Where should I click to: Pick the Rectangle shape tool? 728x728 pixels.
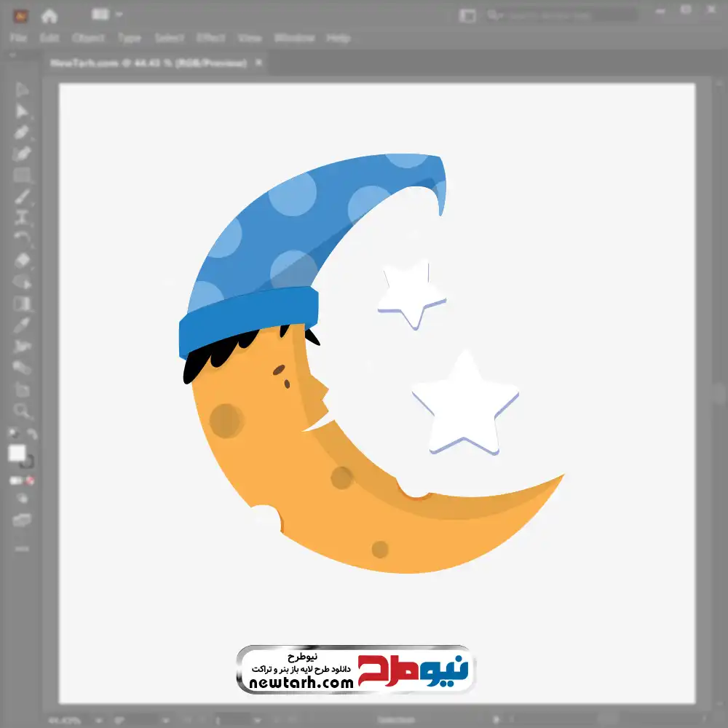22,175
